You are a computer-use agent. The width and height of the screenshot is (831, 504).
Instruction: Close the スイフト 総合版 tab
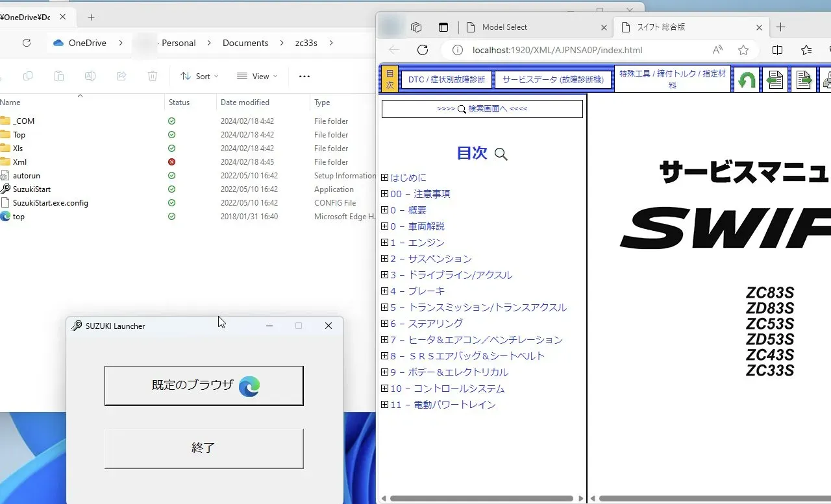coord(760,27)
